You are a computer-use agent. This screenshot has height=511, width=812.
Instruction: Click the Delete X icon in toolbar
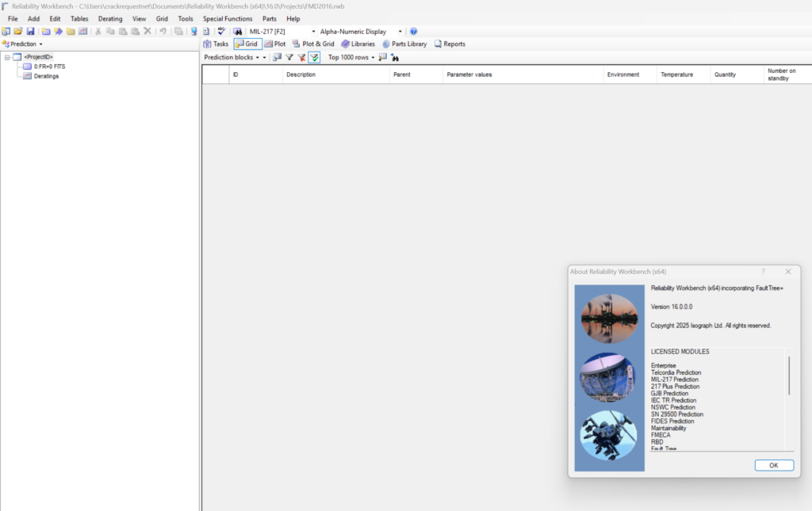coord(147,32)
